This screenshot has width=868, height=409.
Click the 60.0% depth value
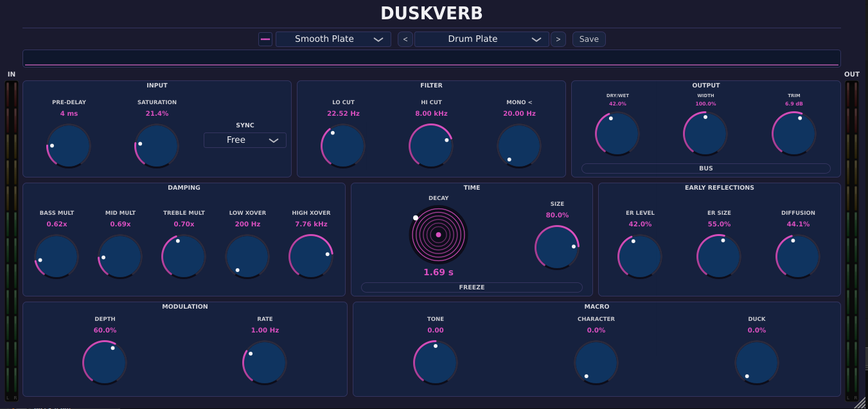pyautogui.click(x=105, y=331)
